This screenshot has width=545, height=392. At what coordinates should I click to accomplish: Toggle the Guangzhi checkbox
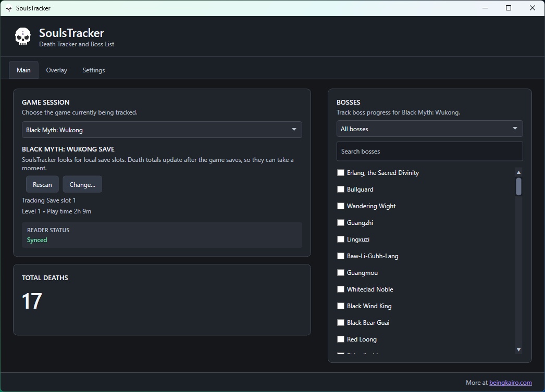341,223
